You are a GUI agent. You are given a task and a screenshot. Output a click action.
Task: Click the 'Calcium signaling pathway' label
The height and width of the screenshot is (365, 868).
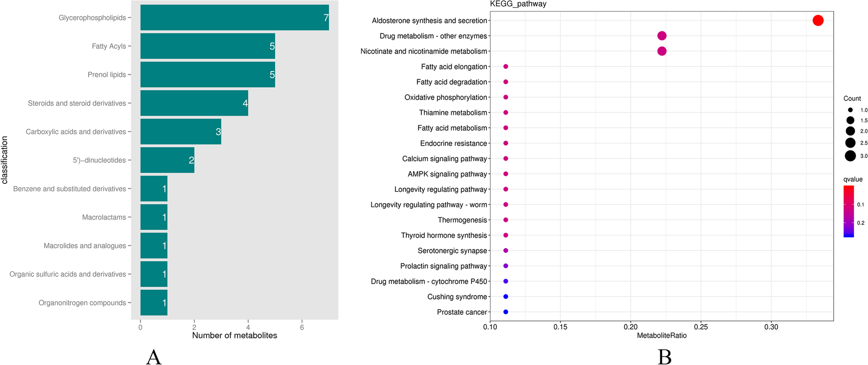pos(444,159)
